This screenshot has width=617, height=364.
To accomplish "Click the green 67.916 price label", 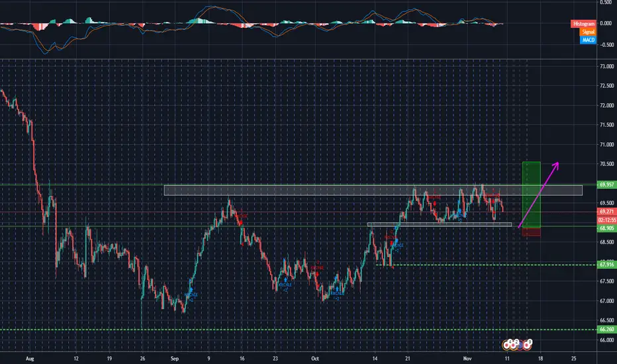I will click(606, 265).
